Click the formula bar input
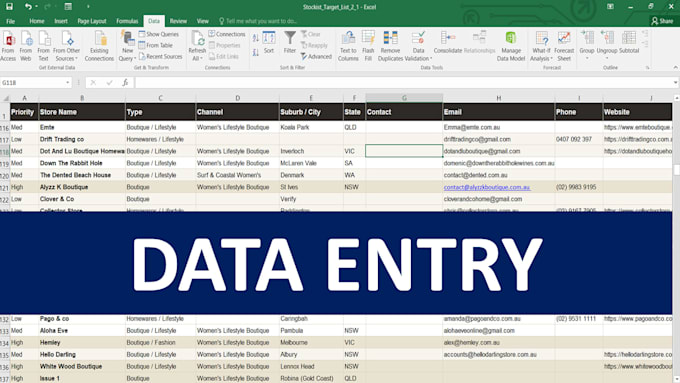Image resolution: width=680 pixels, height=383 pixels. (403, 82)
